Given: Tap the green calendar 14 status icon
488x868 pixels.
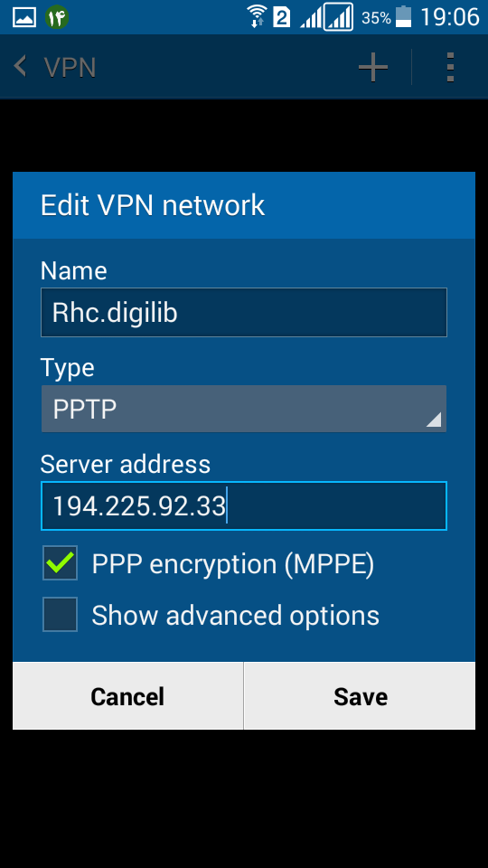Looking at the screenshot, I should point(57,17).
